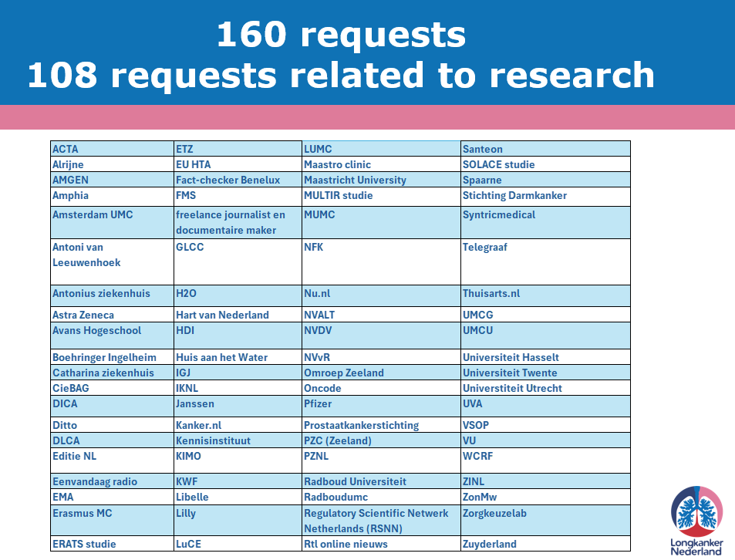The height and width of the screenshot is (560, 735).
Task: Click the Maastro clinic entry
Action: (381, 164)
